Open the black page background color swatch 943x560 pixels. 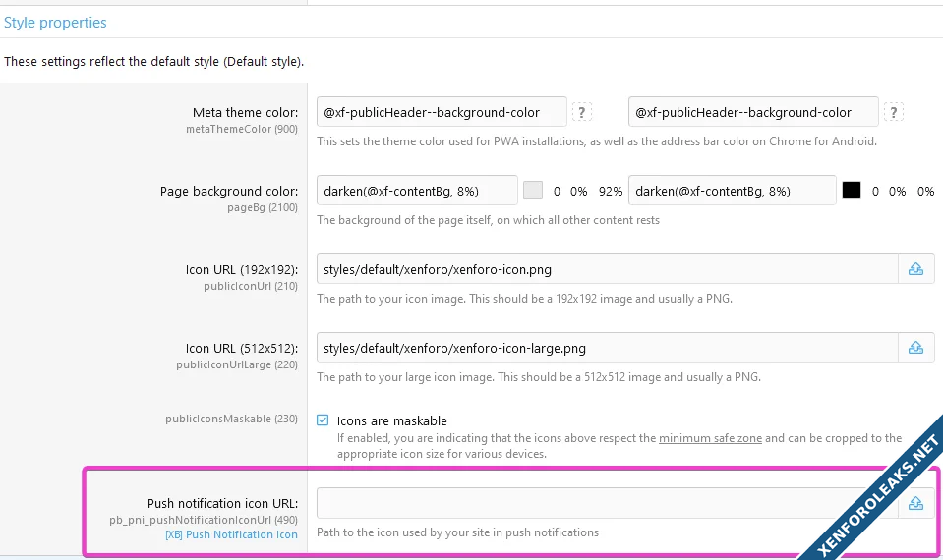[852, 191]
